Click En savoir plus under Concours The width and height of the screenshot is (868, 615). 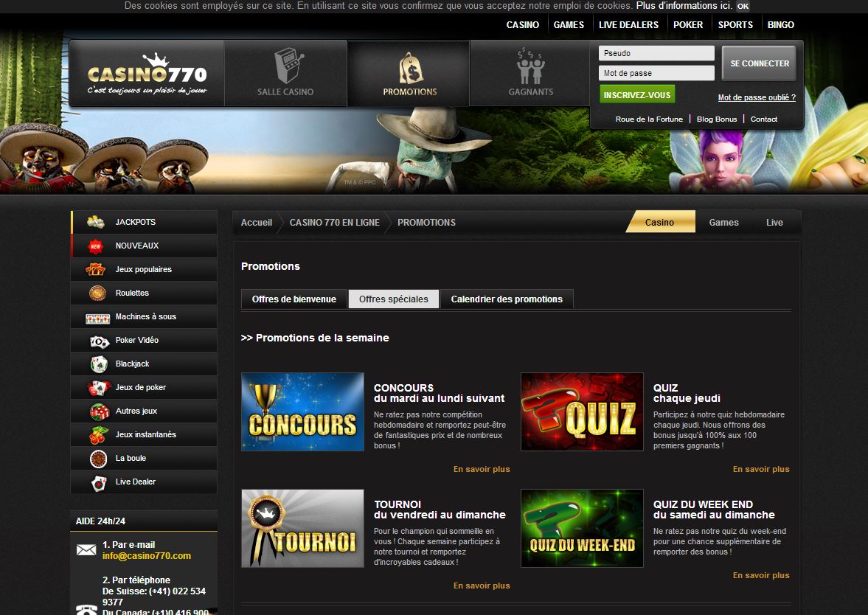pos(482,469)
